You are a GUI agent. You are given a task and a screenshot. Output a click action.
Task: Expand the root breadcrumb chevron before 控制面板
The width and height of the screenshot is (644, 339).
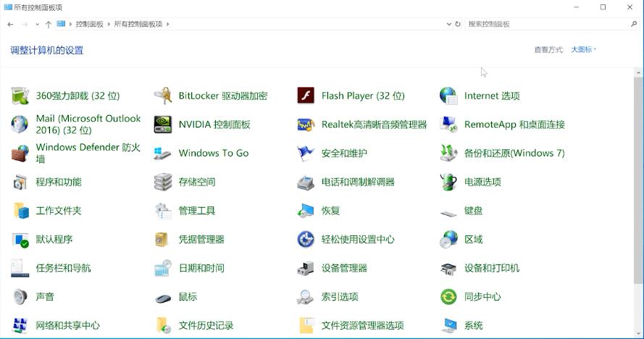[x=71, y=24]
